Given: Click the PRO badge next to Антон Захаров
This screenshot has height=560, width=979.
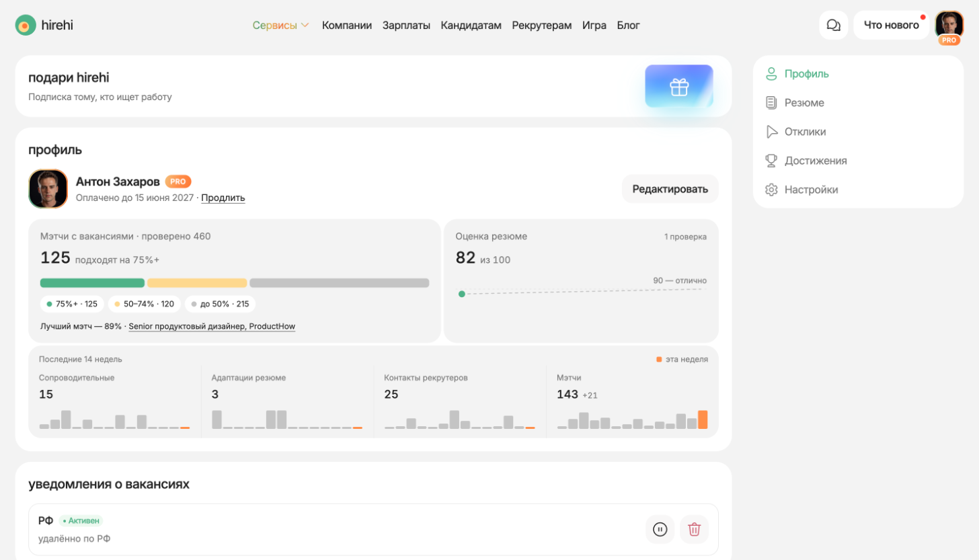Looking at the screenshot, I should [178, 182].
